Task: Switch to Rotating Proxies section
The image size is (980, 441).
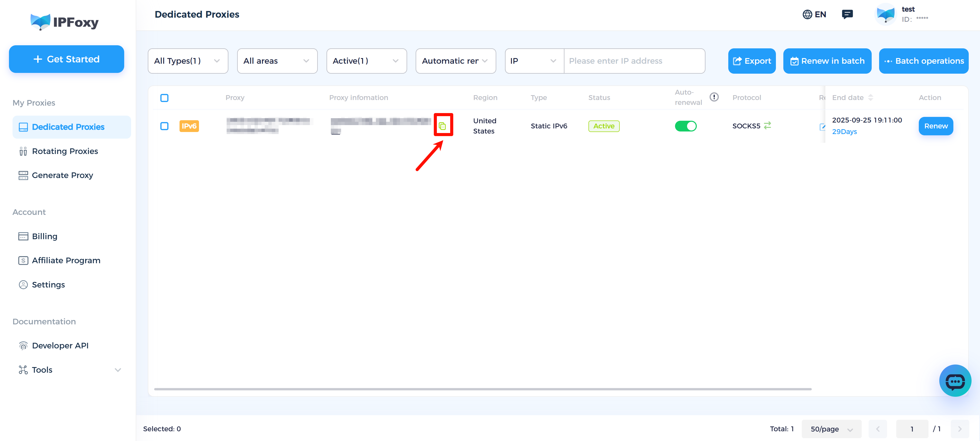Action: (65, 151)
